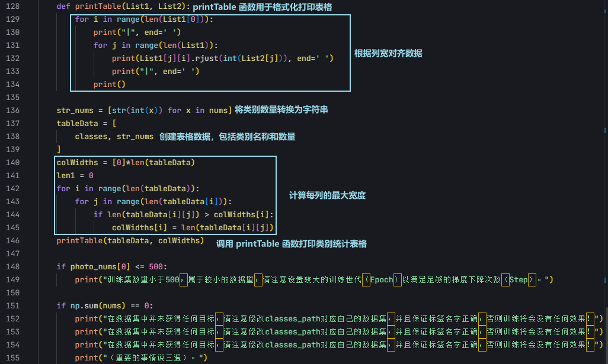
Task: Click line number 142 in the gutter
Action: tap(13, 189)
